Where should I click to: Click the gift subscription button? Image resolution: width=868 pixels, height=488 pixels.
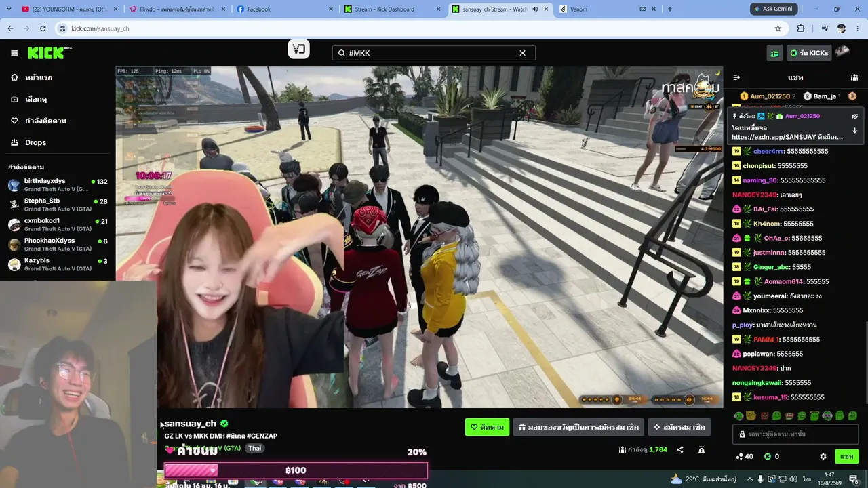[578, 427]
